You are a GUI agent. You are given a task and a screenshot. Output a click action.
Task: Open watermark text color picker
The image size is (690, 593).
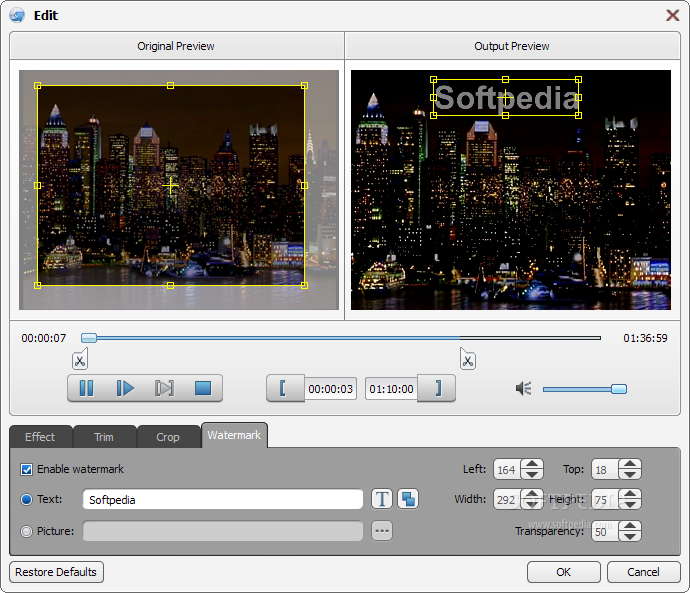[408, 499]
